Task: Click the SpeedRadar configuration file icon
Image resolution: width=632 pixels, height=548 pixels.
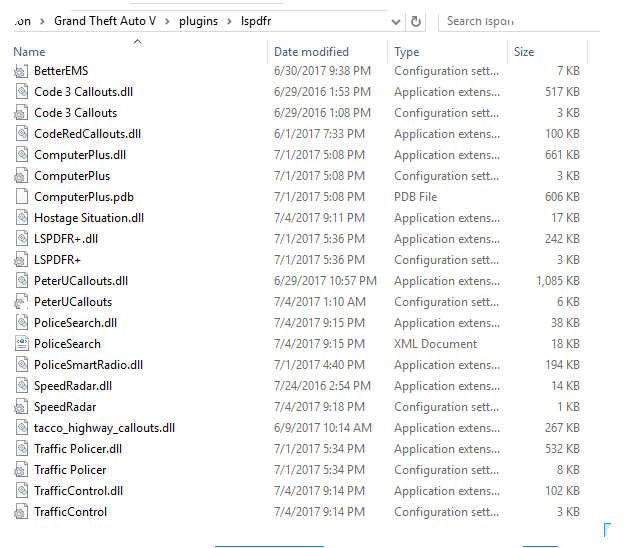Action: (21, 407)
